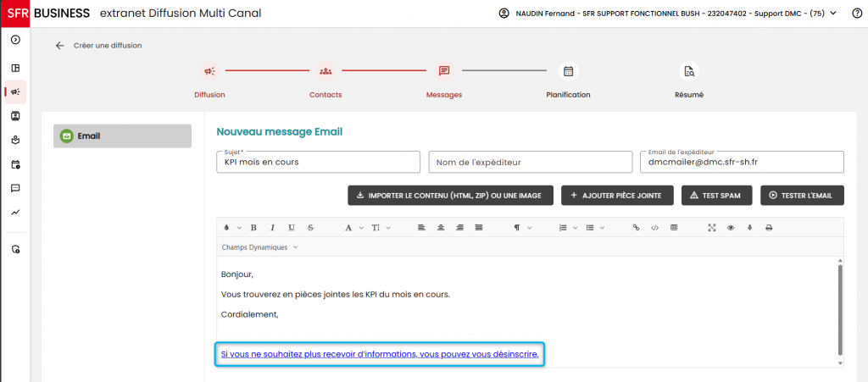The width and height of the screenshot is (868, 382).
Task: Center align the text
Action: coord(441,228)
